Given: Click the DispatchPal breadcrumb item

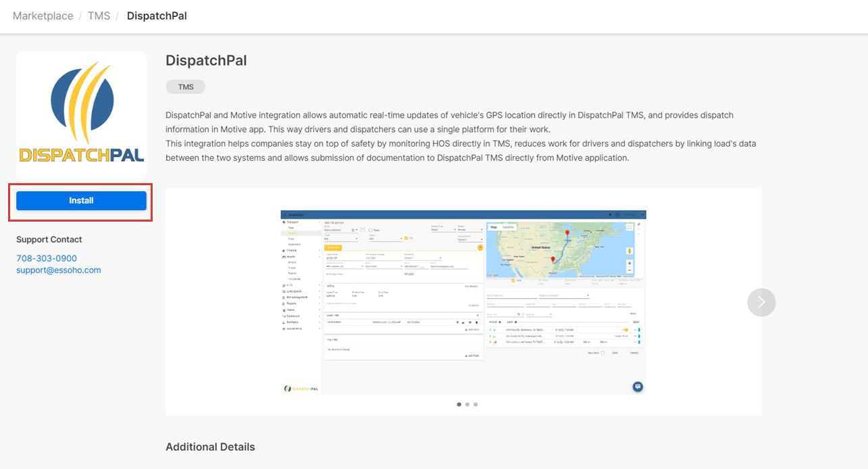Looking at the screenshot, I should pos(157,16).
